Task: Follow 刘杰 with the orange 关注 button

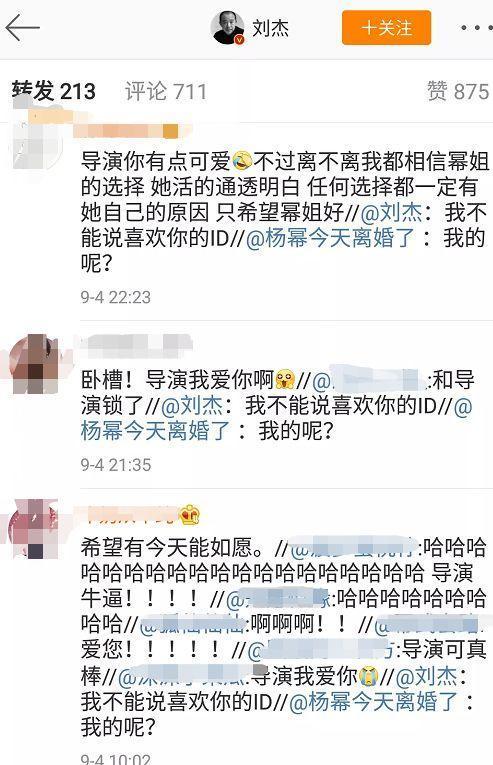Action: [x=386, y=28]
